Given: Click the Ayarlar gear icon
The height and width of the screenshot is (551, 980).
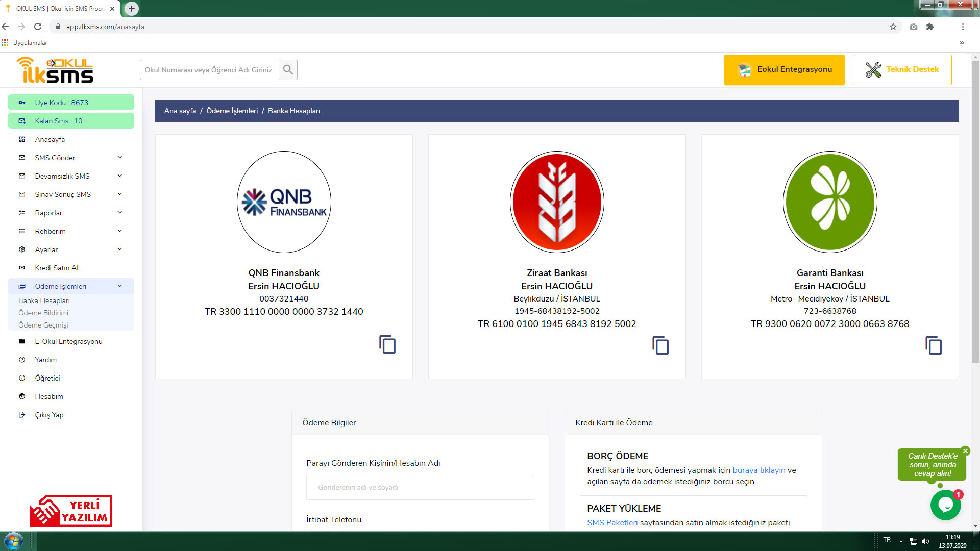Looking at the screenshot, I should pyautogui.click(x=22, y=249).
